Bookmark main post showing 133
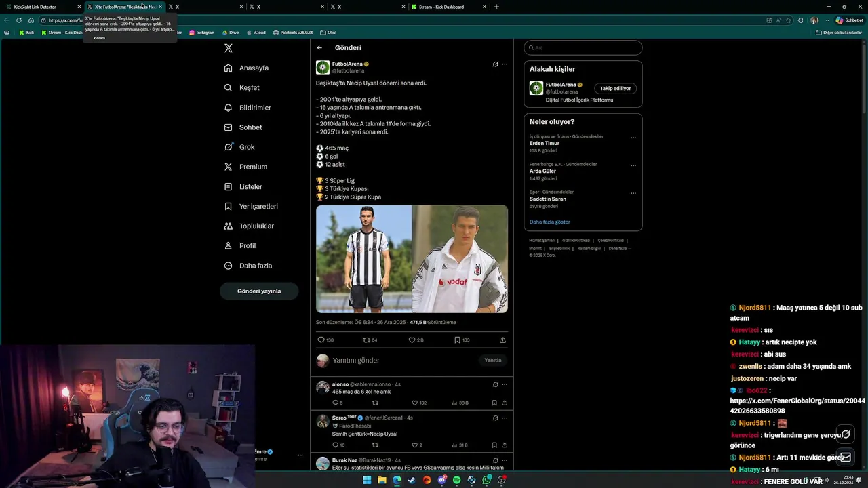This screenshot has width=868, height=488. click(x=462, y=340)
